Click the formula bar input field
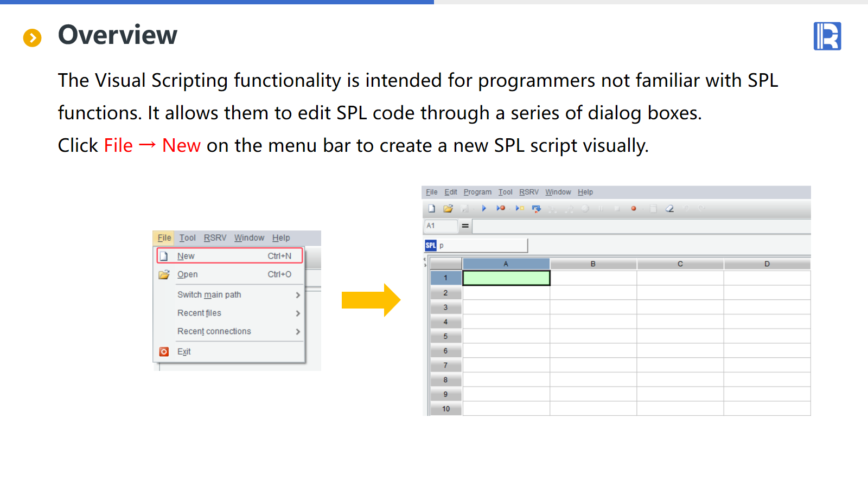 pyautogui.click(x=640, y=226)
